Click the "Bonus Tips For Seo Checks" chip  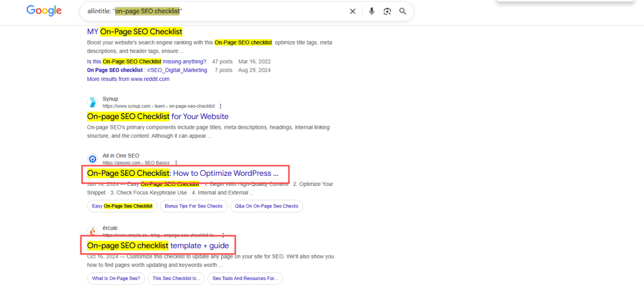click(x=193, y=206)
